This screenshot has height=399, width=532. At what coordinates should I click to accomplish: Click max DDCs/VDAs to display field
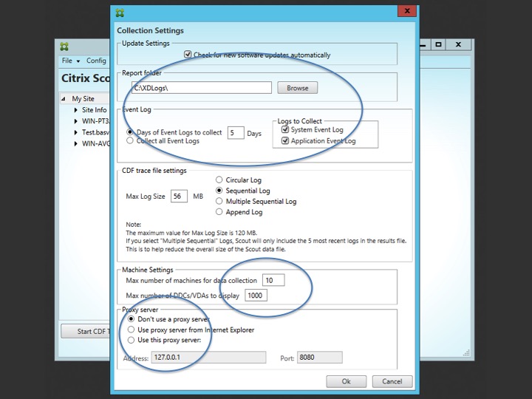(x=256, y=295)
